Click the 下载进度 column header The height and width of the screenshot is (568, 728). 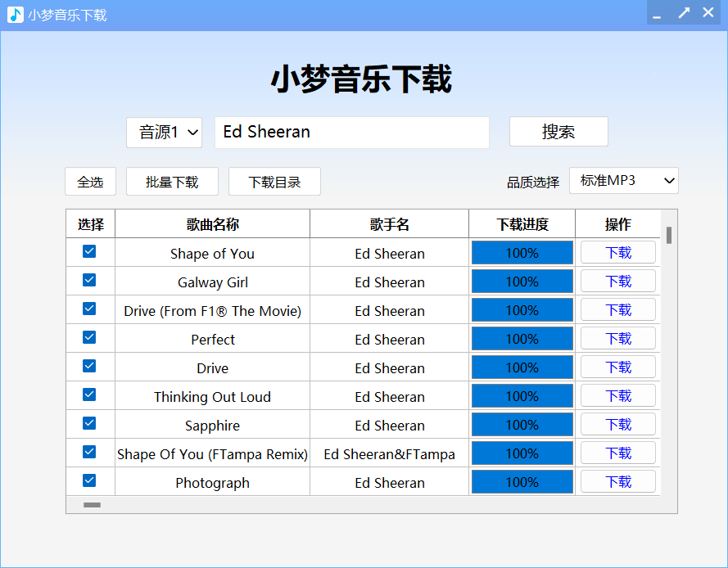click(522, 224)
